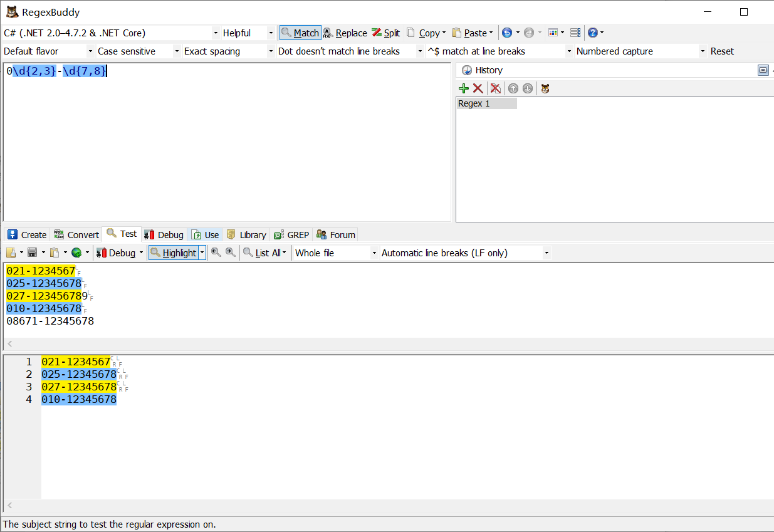Open the blue Help icon
This screenshot has height=532, width=774.
[593, 33]
